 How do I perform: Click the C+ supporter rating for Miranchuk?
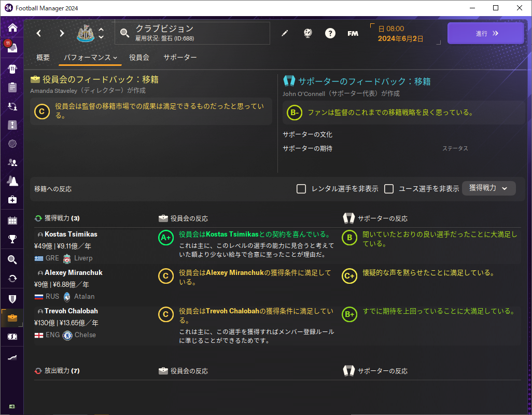pos(349,276)
